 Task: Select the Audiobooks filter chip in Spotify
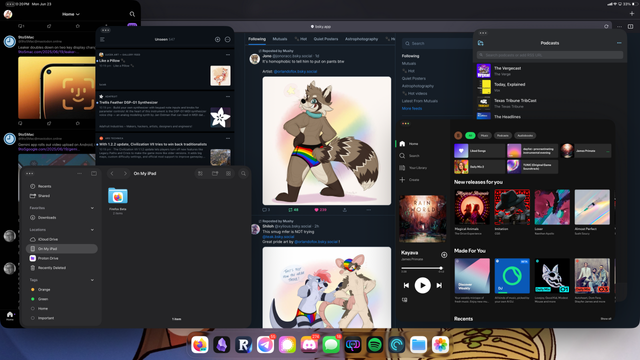[525, 136]
